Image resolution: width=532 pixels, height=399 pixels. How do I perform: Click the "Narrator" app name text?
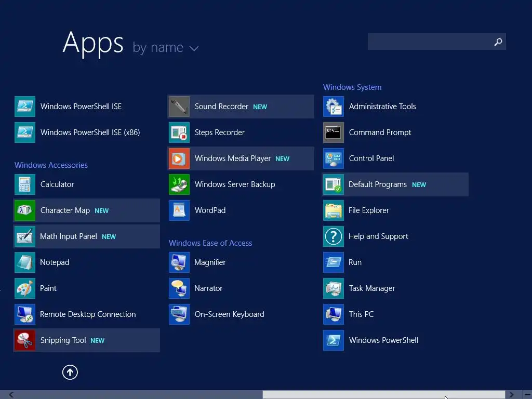(x=208, y=288)
